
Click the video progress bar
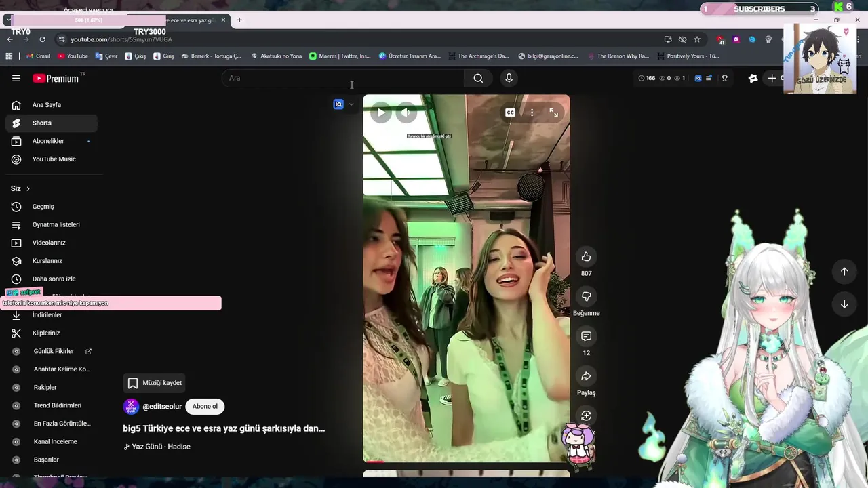467,462
